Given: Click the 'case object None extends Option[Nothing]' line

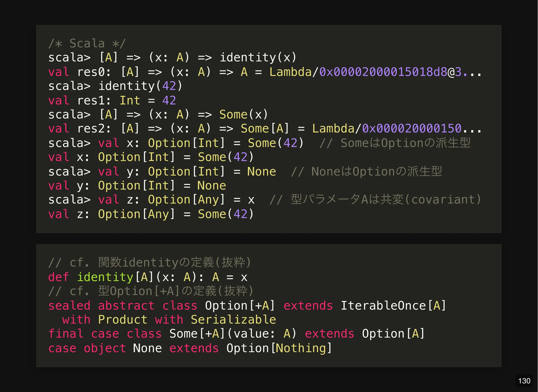Looking at the screenshot, I should (190, 348).
